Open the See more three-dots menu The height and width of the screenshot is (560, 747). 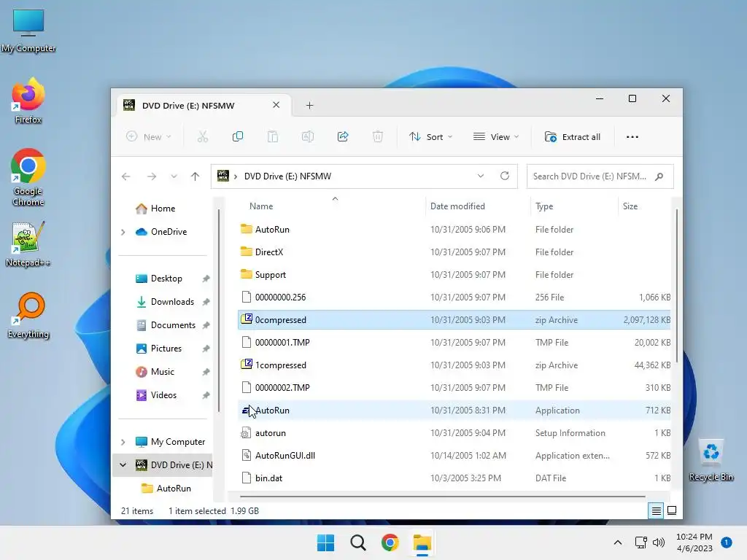pyautogui.click(x=632, y=136)
